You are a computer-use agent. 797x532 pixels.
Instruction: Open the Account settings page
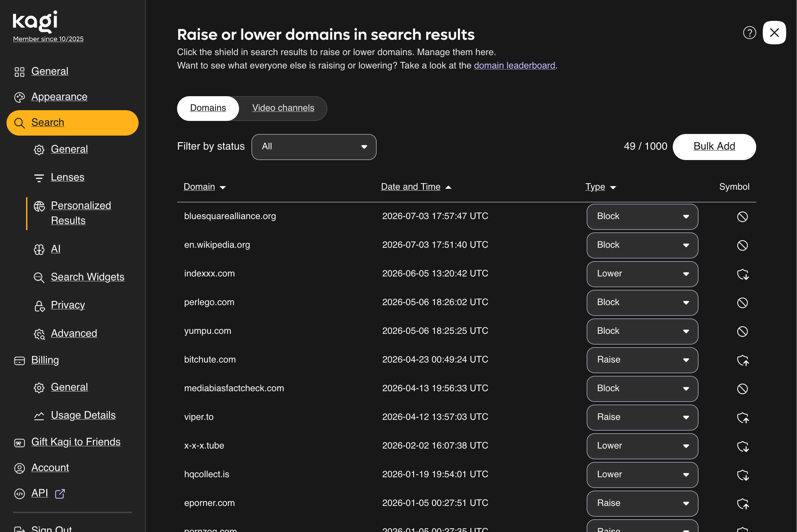coord(50,467)
